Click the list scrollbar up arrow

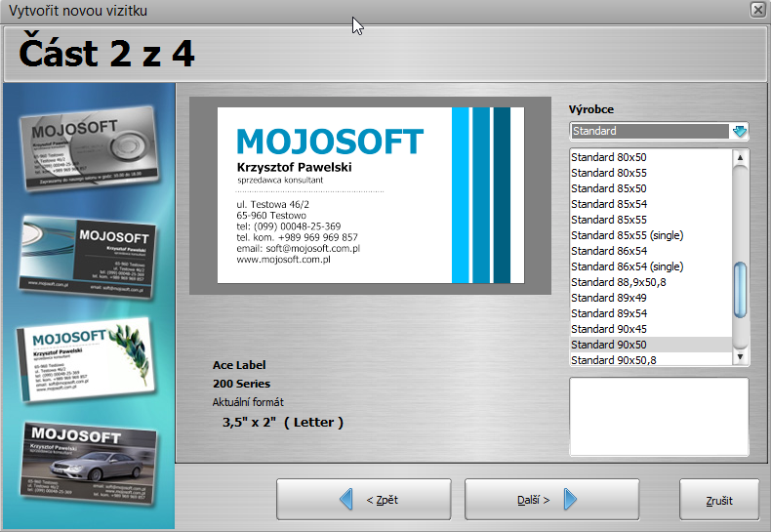[x=740, y=158]
